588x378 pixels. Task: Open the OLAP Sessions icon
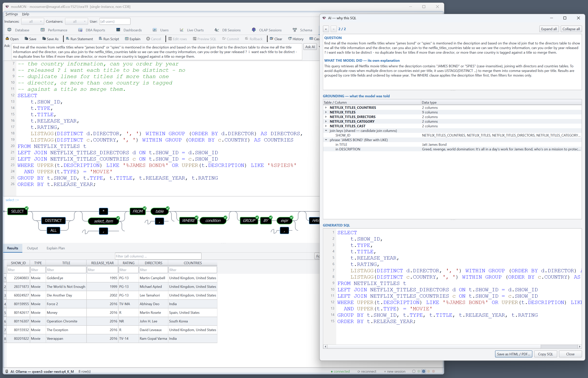click(x=254, y=30)
